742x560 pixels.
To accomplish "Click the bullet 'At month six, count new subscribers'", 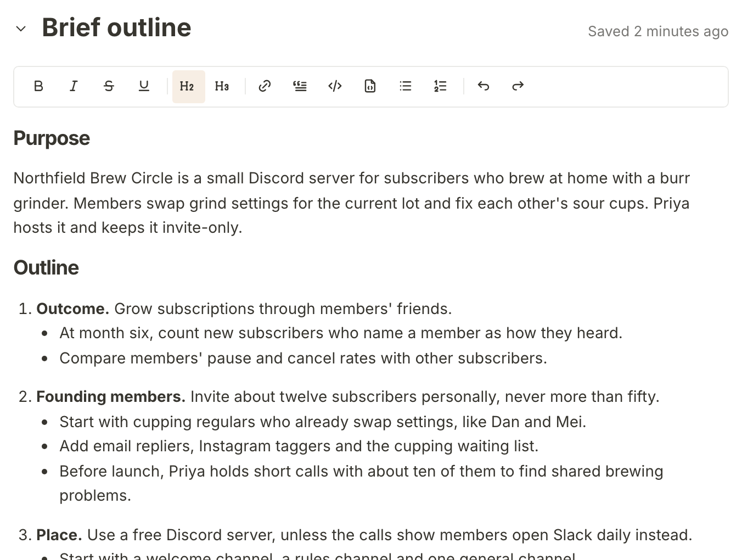I will click(x=341, y=333).
